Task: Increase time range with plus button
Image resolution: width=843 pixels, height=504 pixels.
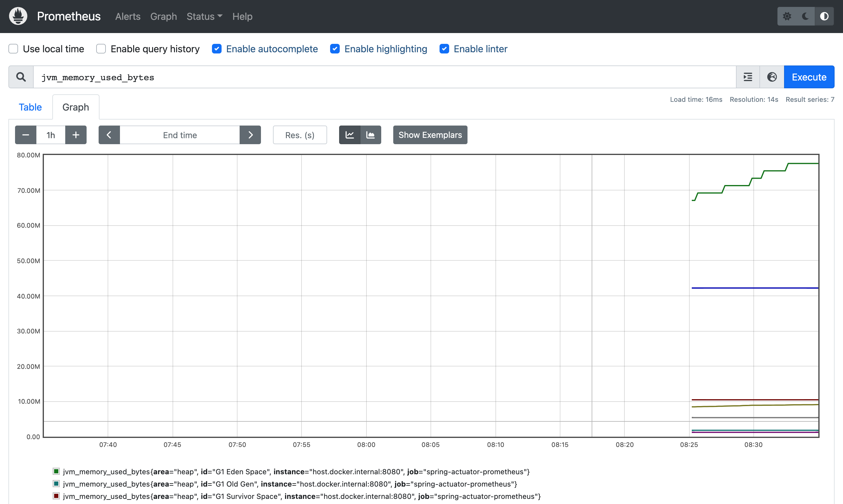Action: coord(76,135)
